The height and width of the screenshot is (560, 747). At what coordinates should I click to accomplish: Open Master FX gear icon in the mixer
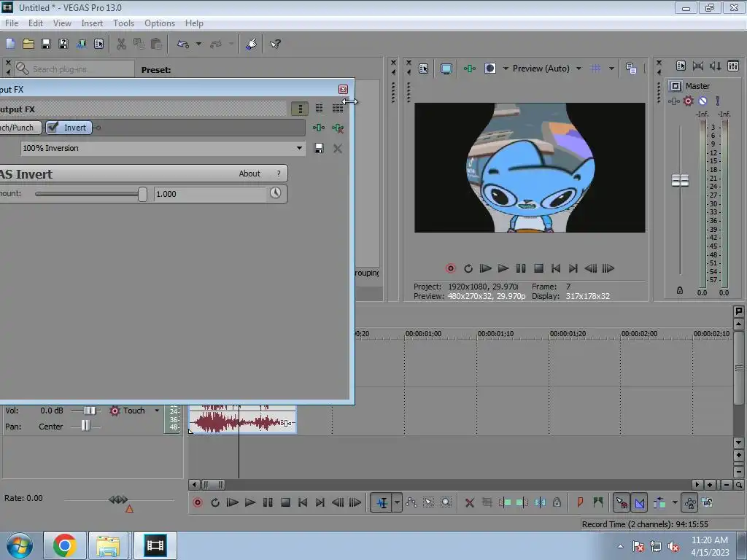[x=688, y=101]
